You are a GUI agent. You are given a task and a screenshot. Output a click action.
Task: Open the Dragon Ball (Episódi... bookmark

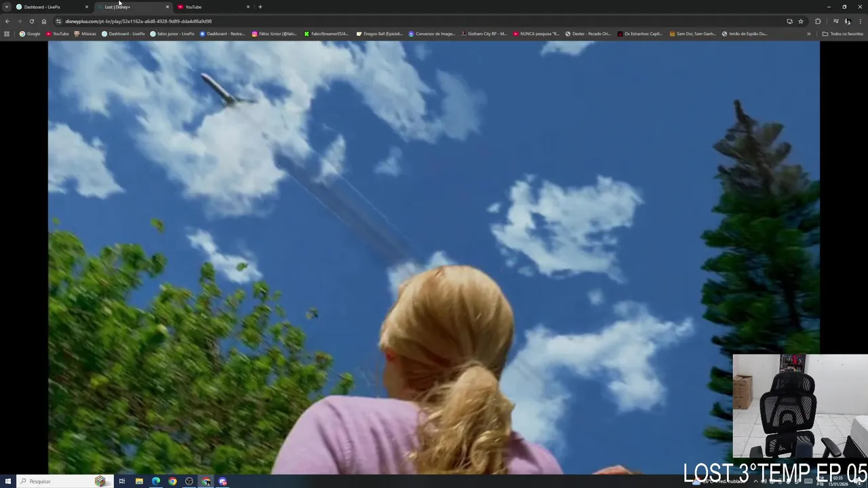[x=380, y=33]
